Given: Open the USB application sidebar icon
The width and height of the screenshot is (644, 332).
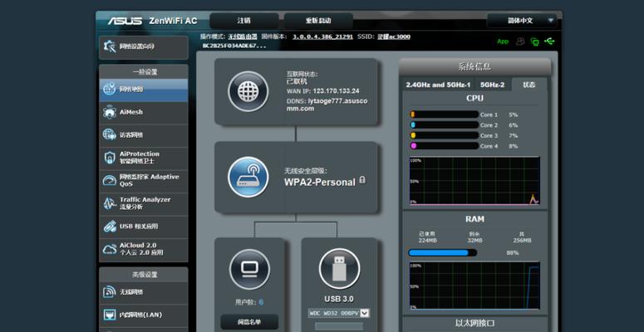Looking at the screenshot, I should point(110,226).
